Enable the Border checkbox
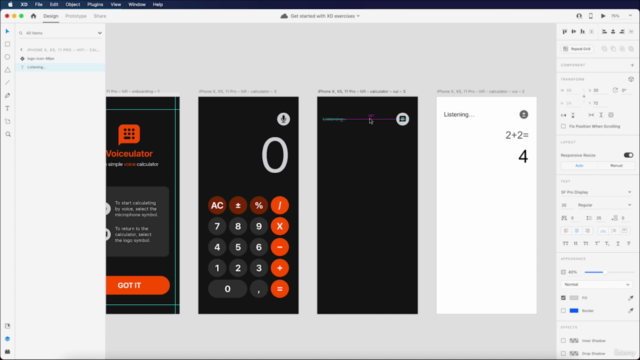Screen dimensions: 640x360 (x=564, y=311)
